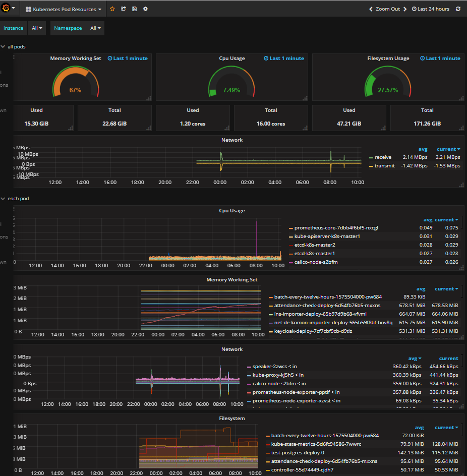Image resolution: width=467 pixels, height=476 pixels.
Task: Toggle the receive series in Network legend
Action: tap(383, 157)
